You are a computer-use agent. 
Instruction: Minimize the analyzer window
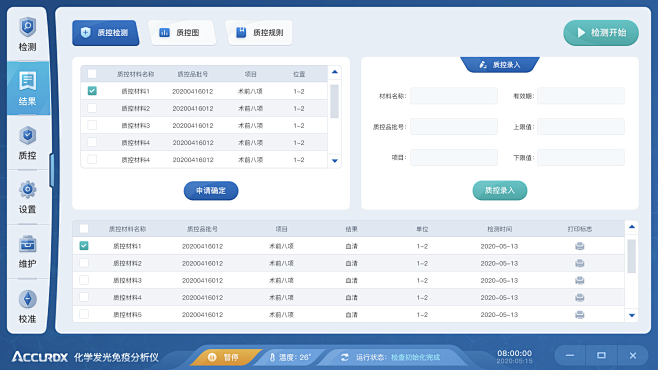[x=570, y=356]
